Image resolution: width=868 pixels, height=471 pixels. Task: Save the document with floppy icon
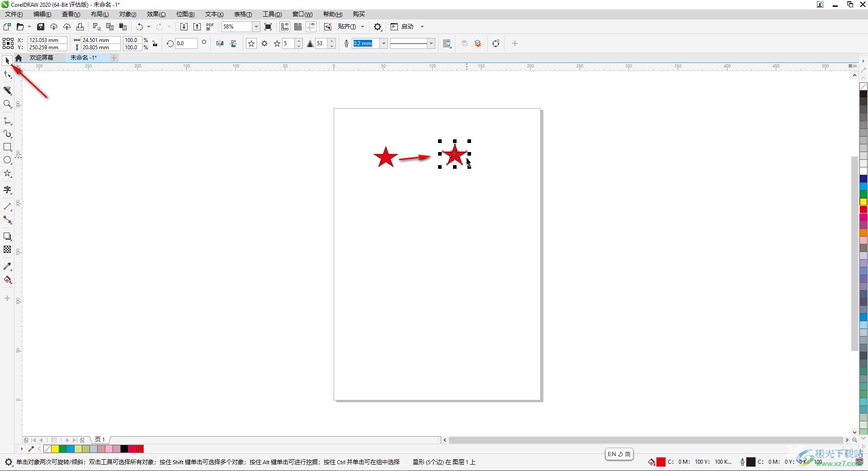[x=41, y=27]
